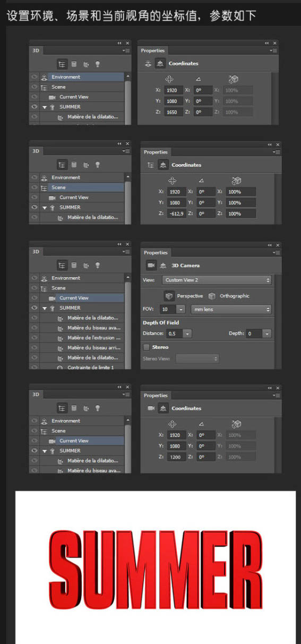Toggle visibility eye of Contrainte de limite 1
Screen dimensions: 301x644
click(34, 367)
